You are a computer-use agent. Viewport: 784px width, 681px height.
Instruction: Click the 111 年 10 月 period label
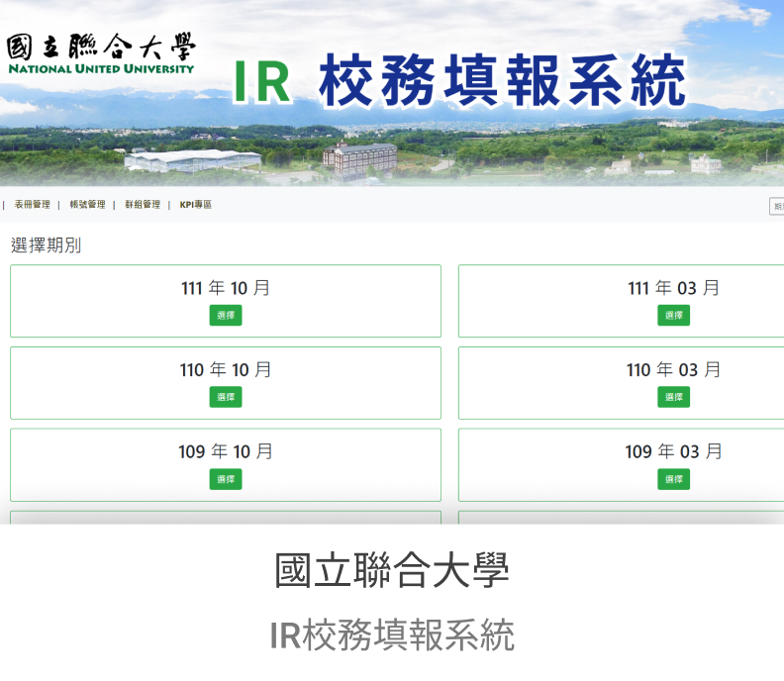[226, 288]
